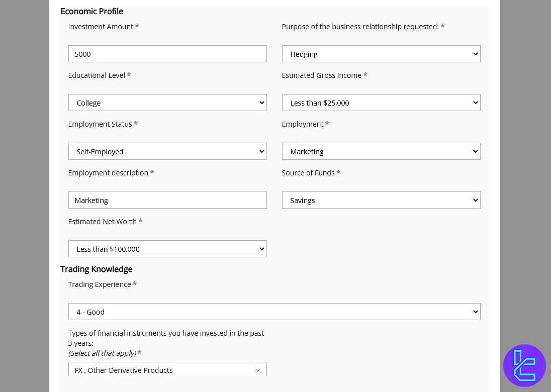
Task: Open the Estimated Gross Income dropdown
Action: click(x=381, y=103)
